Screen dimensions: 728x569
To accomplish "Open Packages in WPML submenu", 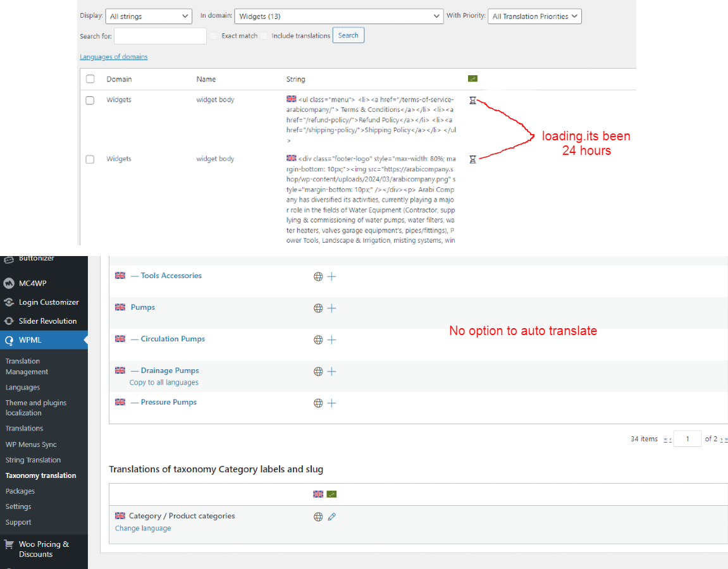I will click(x=20, y=491).
